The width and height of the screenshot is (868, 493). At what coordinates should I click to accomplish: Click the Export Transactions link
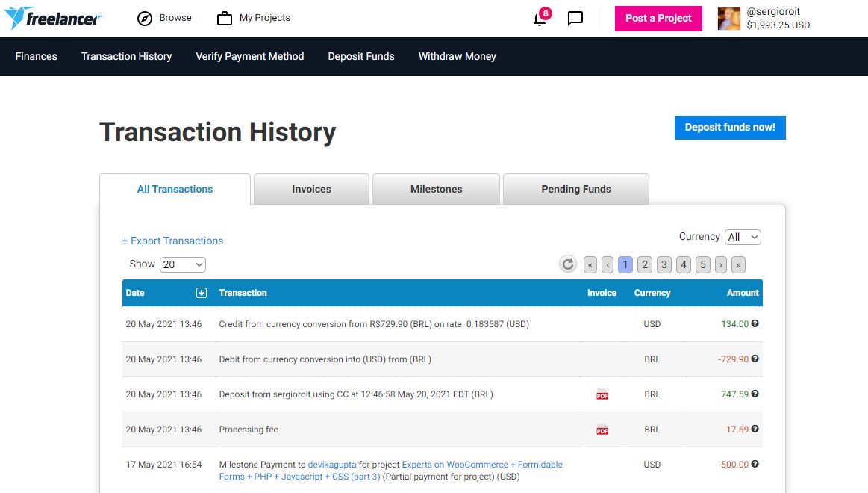(173, 241)
